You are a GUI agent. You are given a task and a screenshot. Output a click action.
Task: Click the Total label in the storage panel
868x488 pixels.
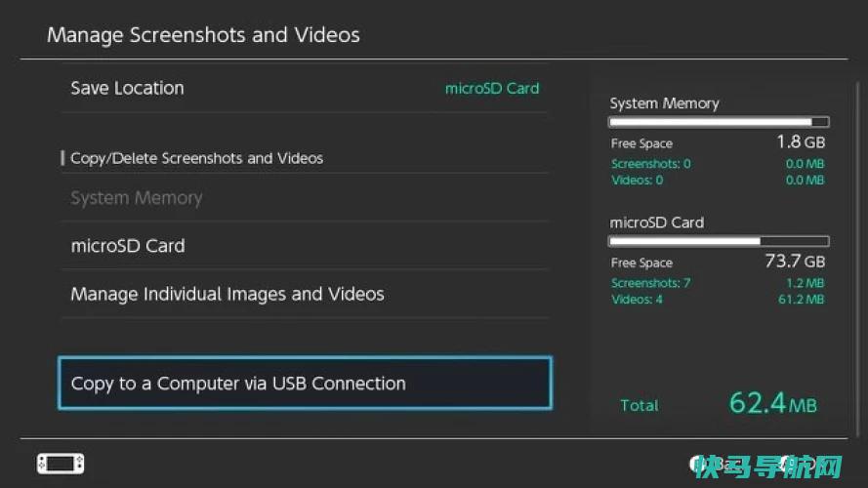click(640, 406)
